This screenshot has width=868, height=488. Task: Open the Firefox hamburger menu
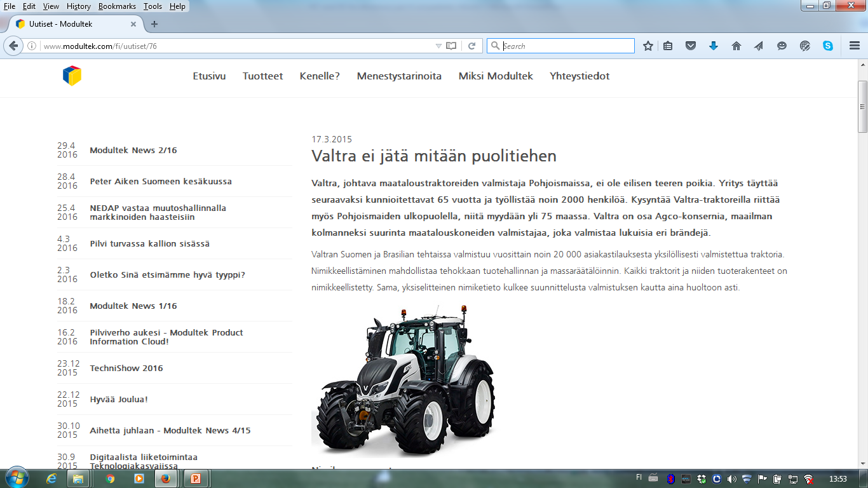coord(855,46)
